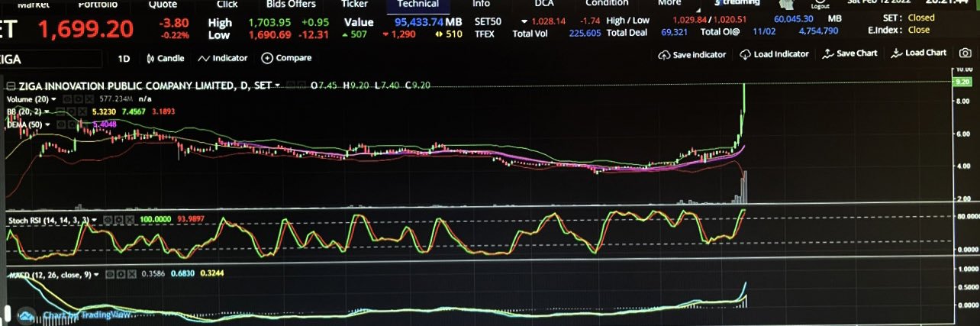Click Load Indicator
The image size is (980, 326).
point(774,54)
